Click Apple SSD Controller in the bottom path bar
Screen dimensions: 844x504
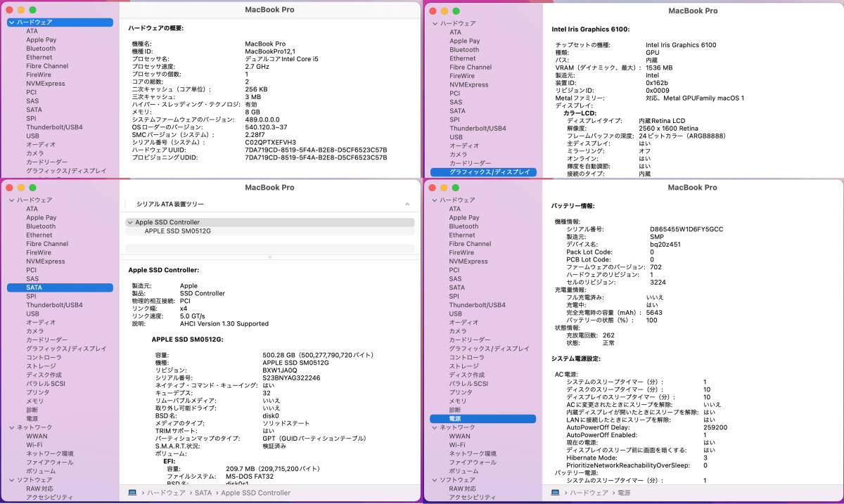255,493
